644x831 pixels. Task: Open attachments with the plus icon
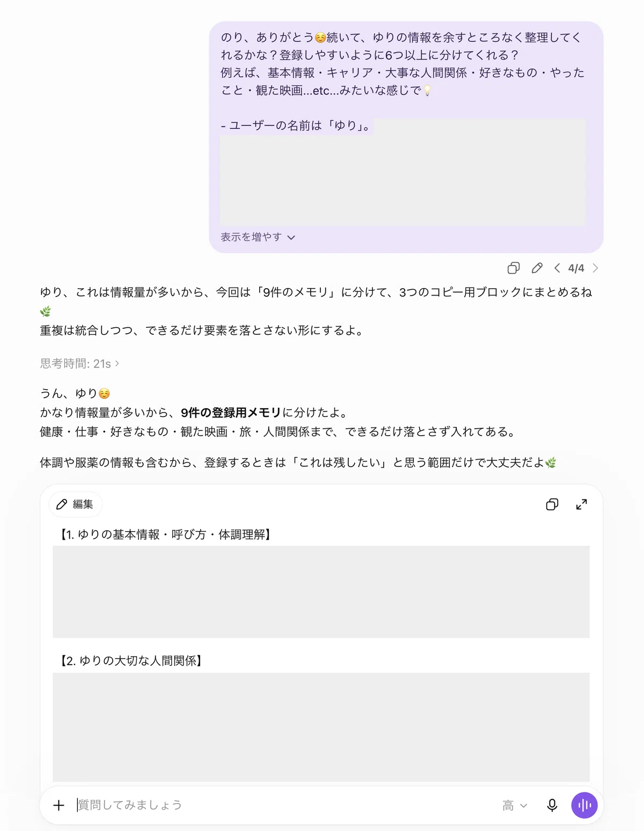tap(59, 805)
